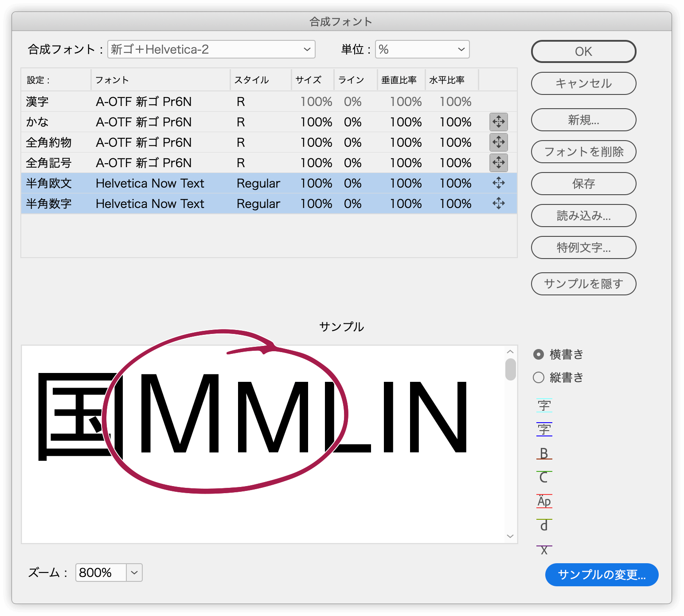Click the ライン column header
Image resolution: width=684 pixels, height=616 pixels.
click(x=351, y=80)
